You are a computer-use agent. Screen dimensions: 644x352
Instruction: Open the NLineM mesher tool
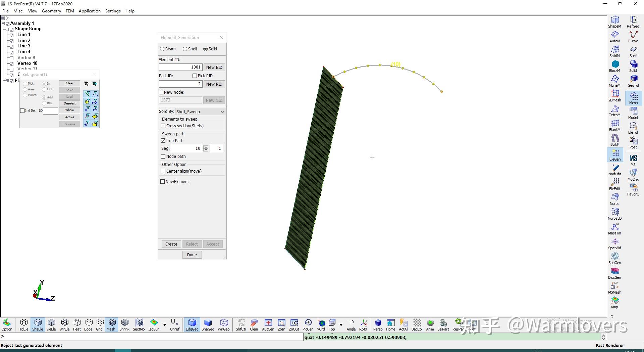pyautogui.click(x=614, y=81)
